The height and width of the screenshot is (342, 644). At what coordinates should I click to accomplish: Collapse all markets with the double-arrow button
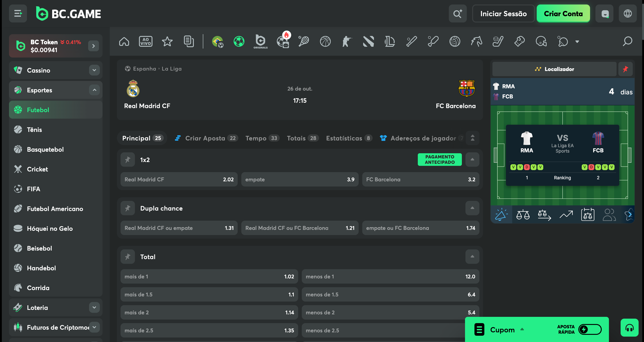[x=472, y=138]
